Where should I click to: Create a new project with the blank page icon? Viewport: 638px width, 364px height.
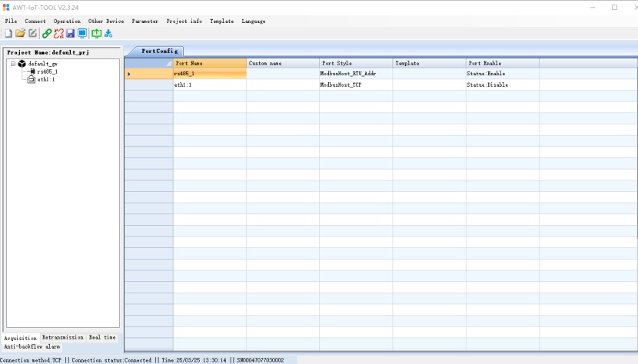[8, 33]
